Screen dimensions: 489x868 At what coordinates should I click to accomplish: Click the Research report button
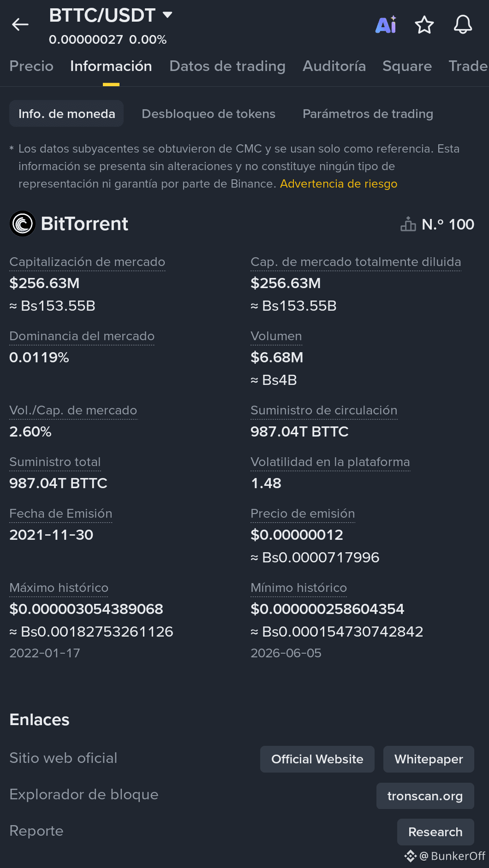coord(435,832)
